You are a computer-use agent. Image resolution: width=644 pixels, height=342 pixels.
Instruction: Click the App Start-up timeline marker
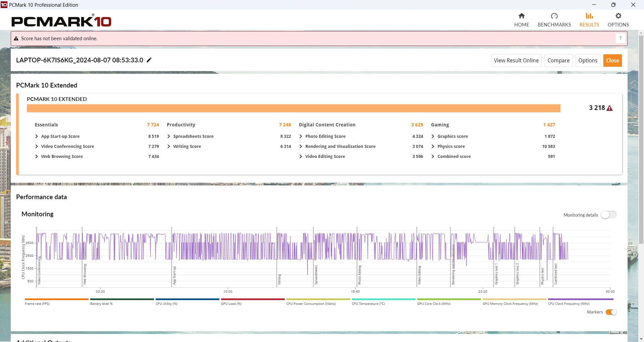click(x=174, y=275)
